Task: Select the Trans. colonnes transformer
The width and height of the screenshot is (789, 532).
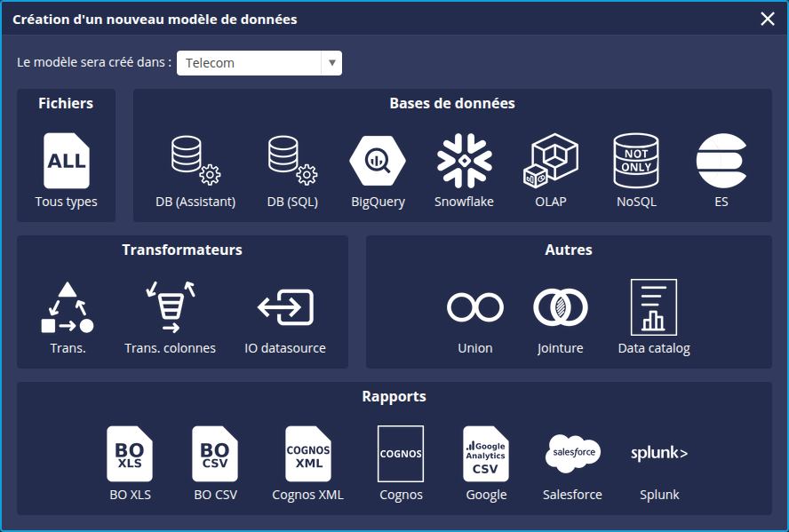Action: [x=170, y=308]
